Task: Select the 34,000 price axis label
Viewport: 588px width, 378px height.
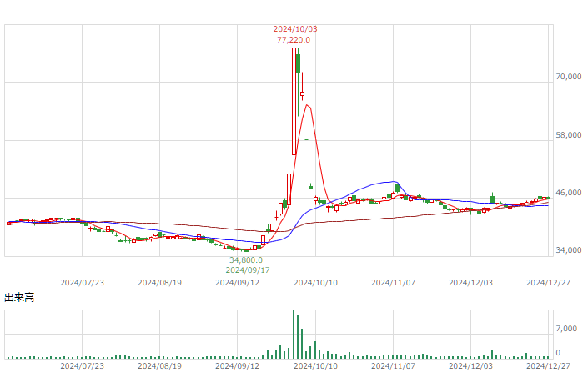Action: click(569, 250)
